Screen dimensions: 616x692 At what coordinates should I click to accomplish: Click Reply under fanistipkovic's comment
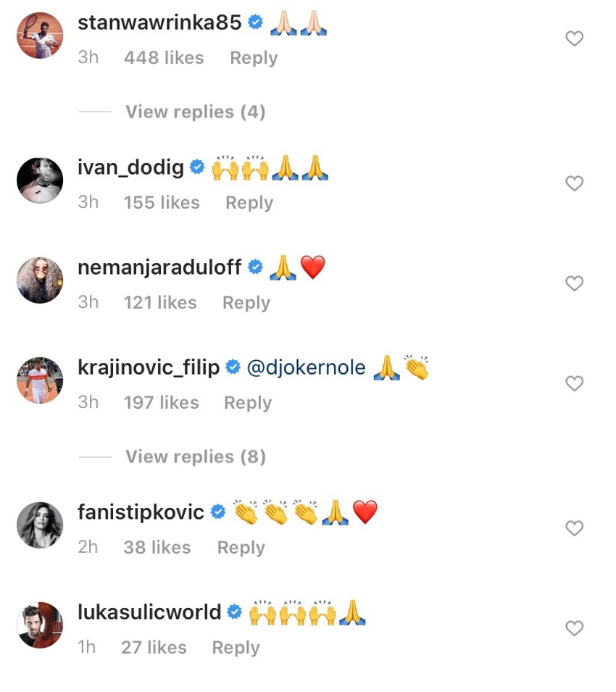pos(241,547)
